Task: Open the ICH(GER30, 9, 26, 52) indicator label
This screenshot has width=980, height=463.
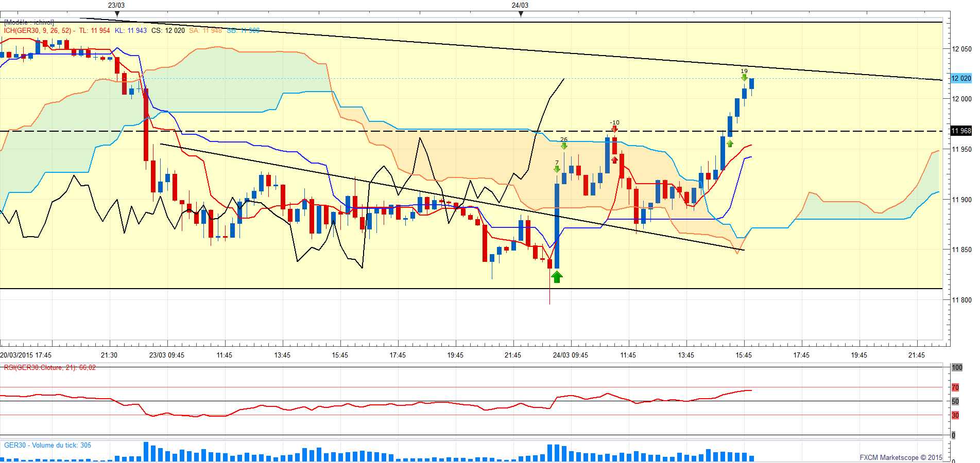Action: tap(38, 30)
